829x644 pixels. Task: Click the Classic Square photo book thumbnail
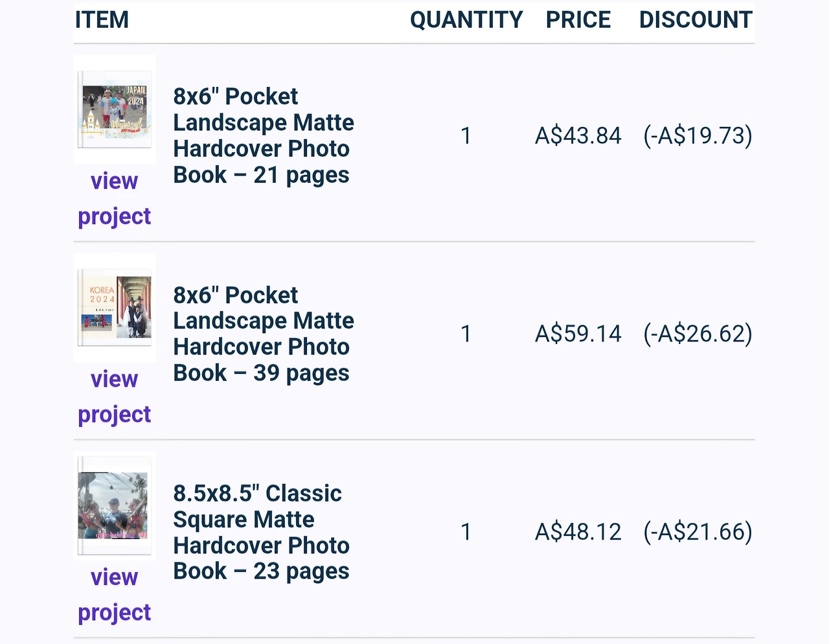(x=115, y=506)
